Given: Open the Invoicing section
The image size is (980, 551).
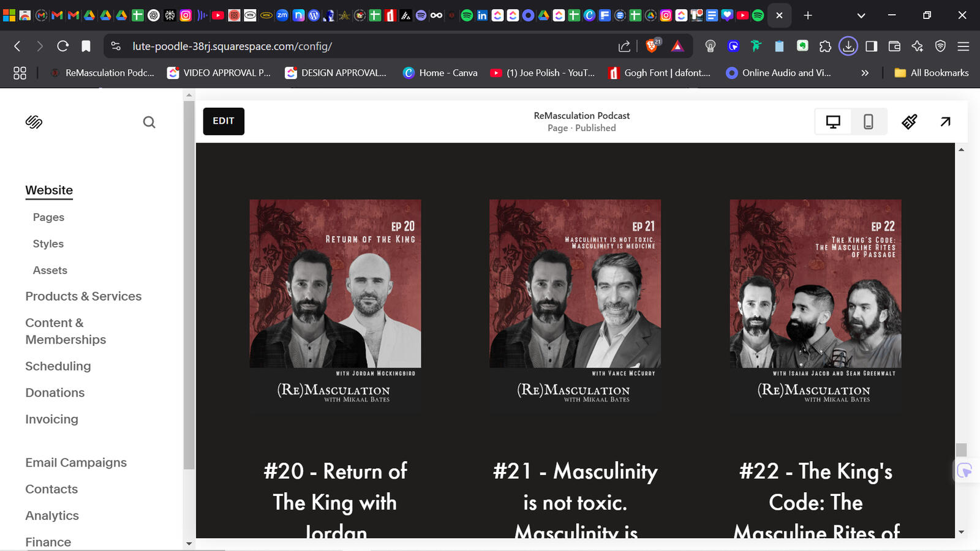Looking at the screenshot, I should click(x=52, y=419).
